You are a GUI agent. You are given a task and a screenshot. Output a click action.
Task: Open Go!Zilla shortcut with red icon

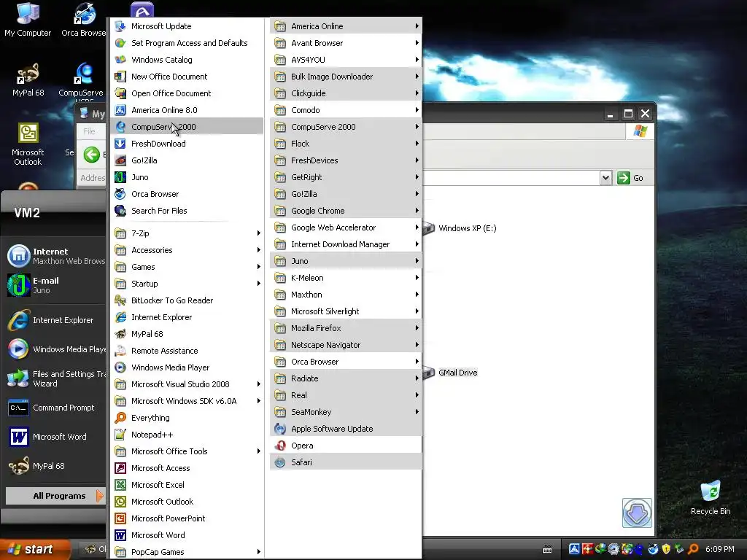point(187,160)
